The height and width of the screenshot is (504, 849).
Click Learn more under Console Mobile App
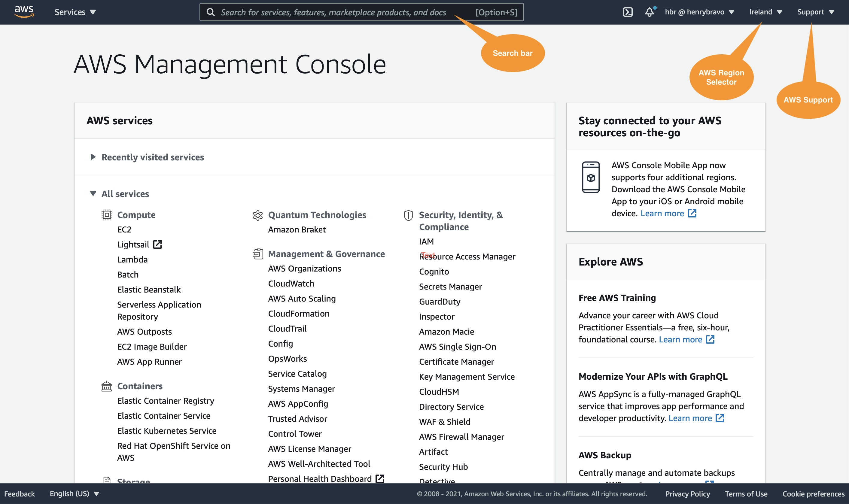pos(662,213)
